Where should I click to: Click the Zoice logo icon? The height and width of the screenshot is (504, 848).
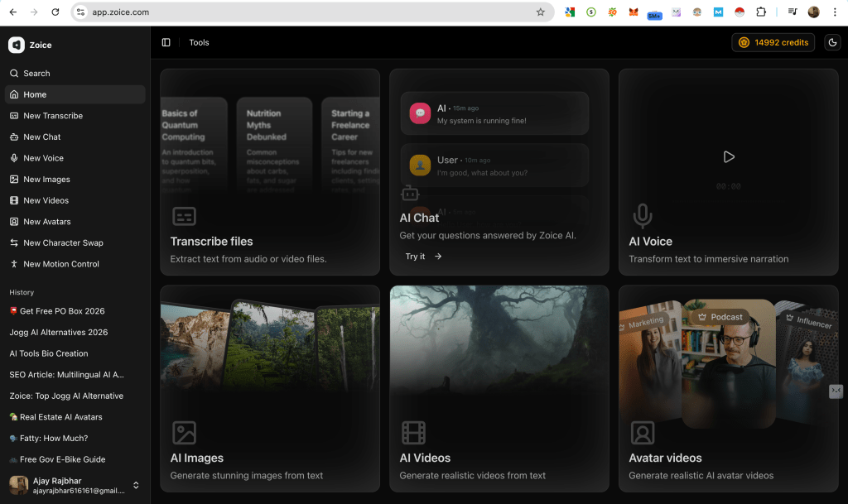point(17,46)
